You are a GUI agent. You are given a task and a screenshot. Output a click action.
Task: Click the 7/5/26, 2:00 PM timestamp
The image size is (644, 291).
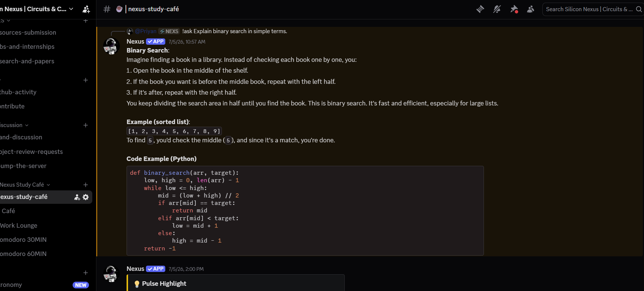coord(186,269)
